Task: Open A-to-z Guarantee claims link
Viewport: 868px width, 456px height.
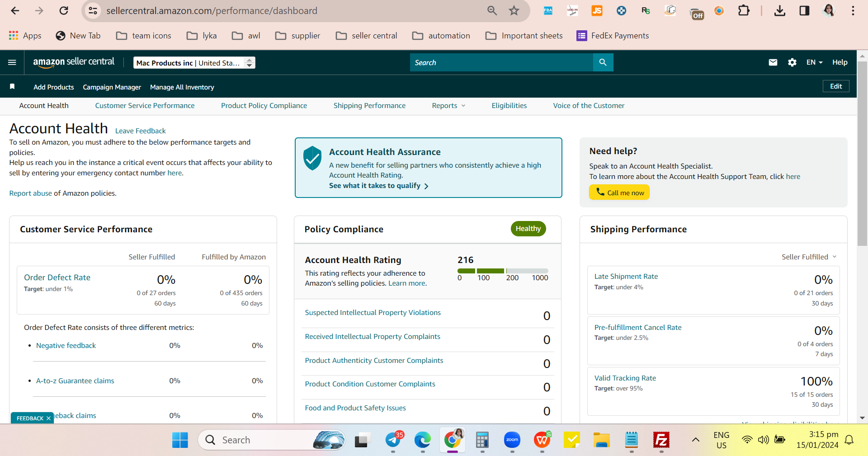Action: (75, 381)
